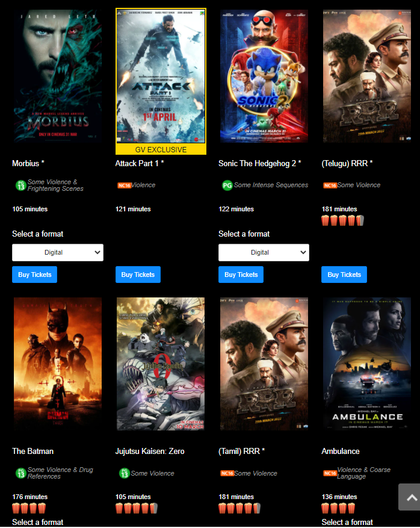Click the PG13 icon for Jujutsu Kaisen: Zero

pos(124,473)
